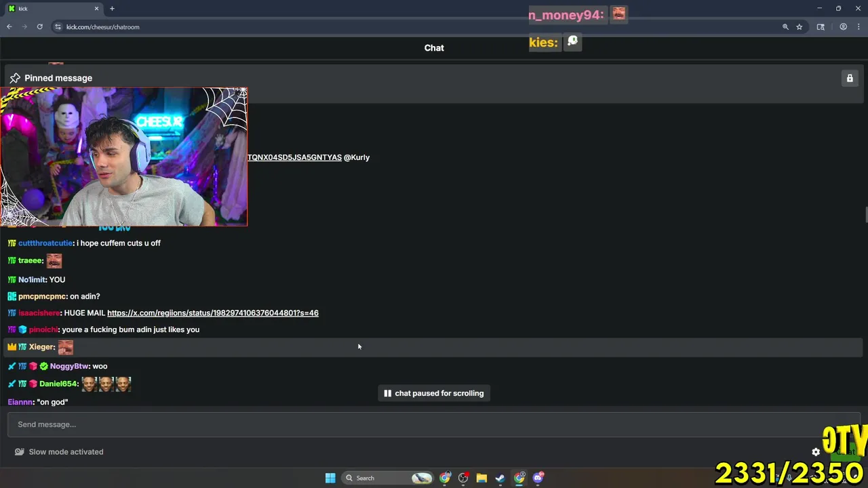Click the first emote in Daniel654's message
This screenshot has width=868, height=488.
pos(89,384)
